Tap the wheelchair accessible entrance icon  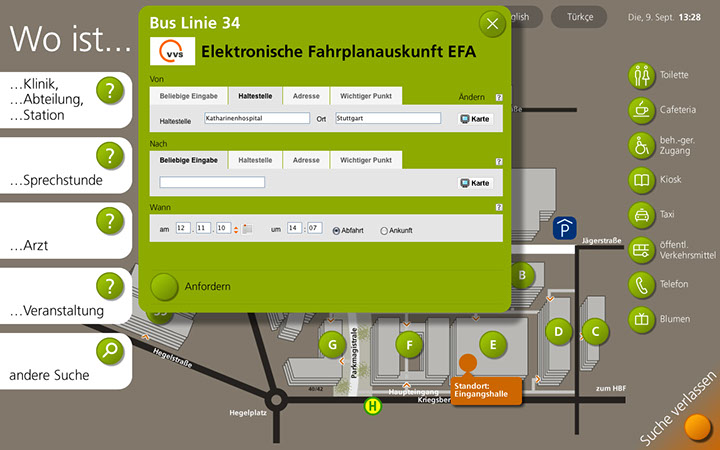pyautogui.click(x=641, y=145)
